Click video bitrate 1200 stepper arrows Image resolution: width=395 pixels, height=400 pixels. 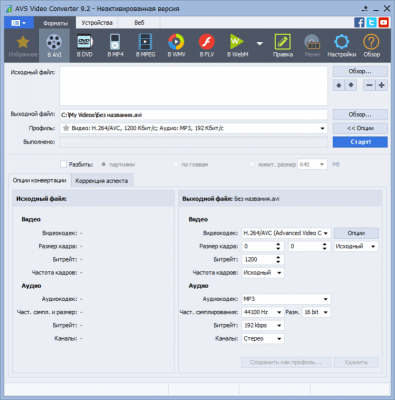(x=278, y=259)
